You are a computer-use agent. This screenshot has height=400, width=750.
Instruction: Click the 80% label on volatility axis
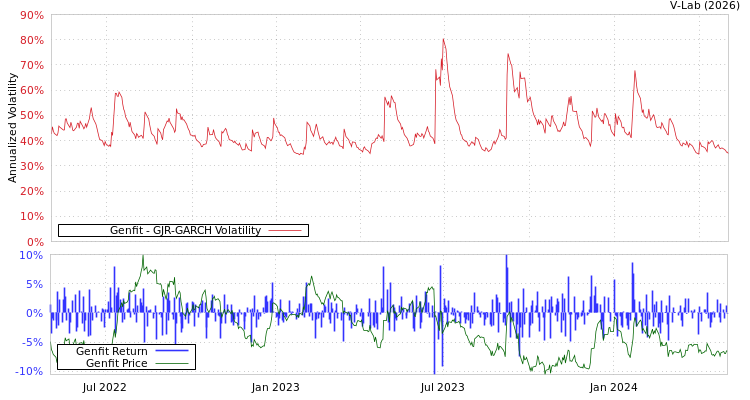coord(31,40)
